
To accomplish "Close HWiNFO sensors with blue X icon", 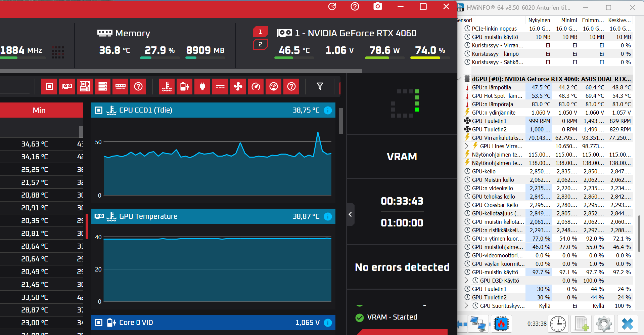I will click(x=627, y=324).
